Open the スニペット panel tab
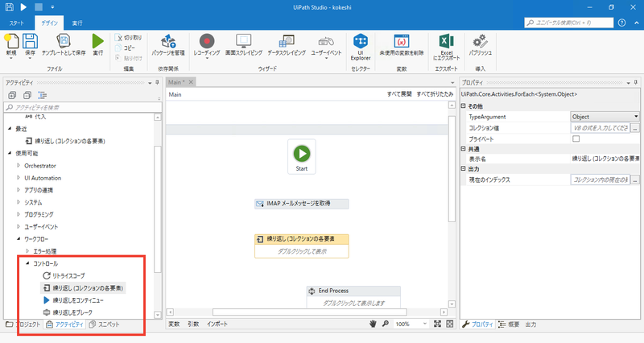644x343 pixels. coord(105,324)
